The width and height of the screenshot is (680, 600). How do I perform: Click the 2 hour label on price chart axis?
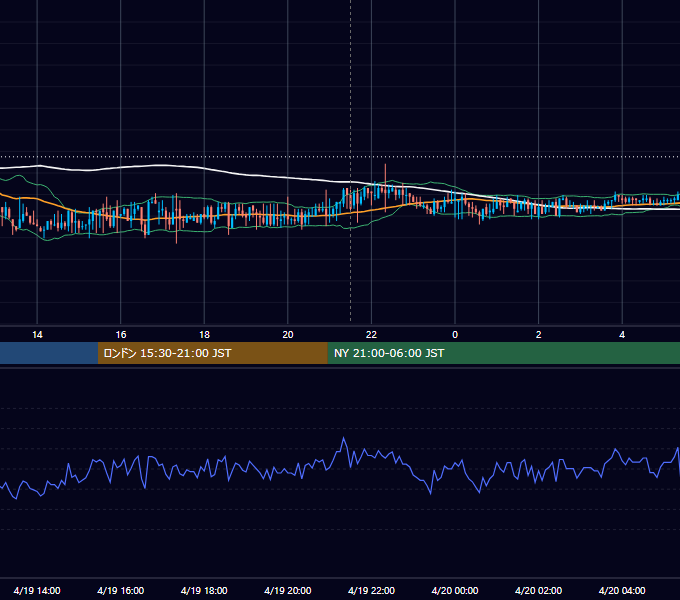click(539, 335)
